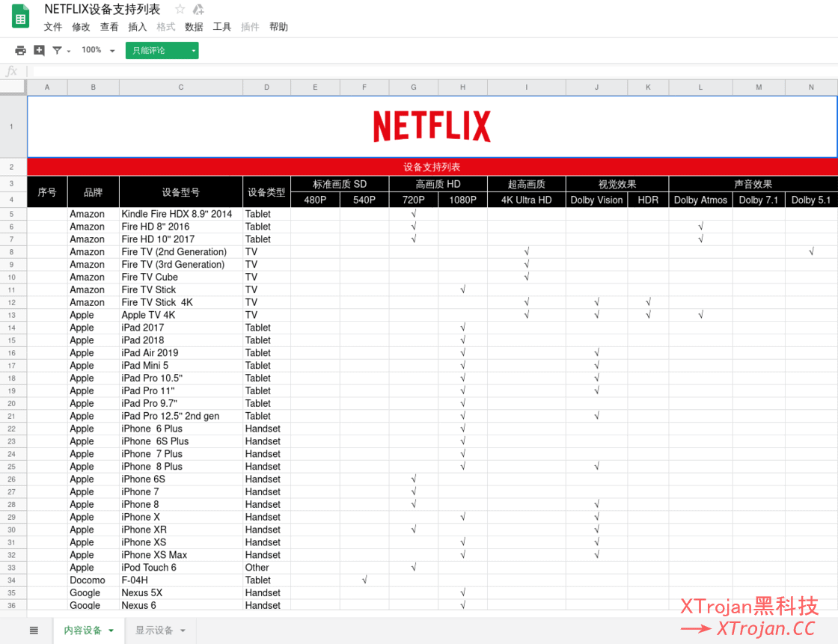Open the 帮助 menu
Image resolution: width=838 pixels, height=644 pixels.
278,27
